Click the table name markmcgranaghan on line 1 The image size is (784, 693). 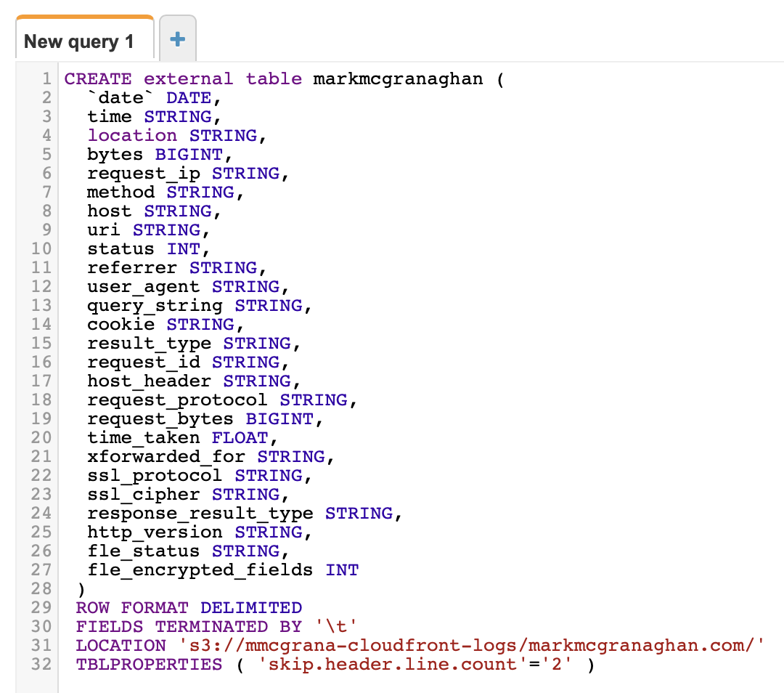398,79
